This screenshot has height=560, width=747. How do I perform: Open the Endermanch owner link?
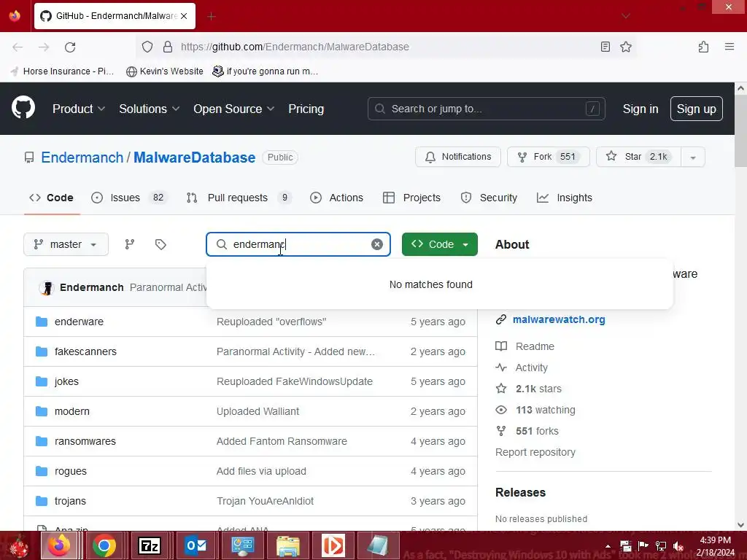tap(82, 157)
